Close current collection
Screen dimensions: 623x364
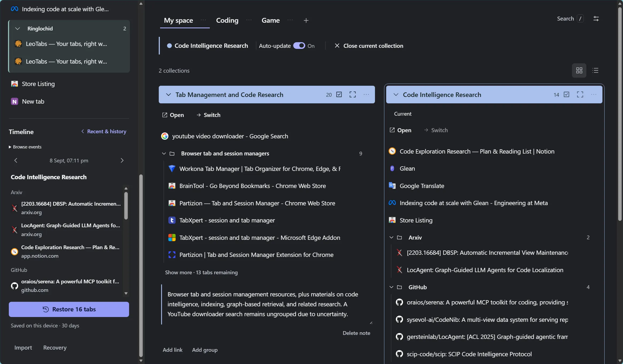(369, 46)
